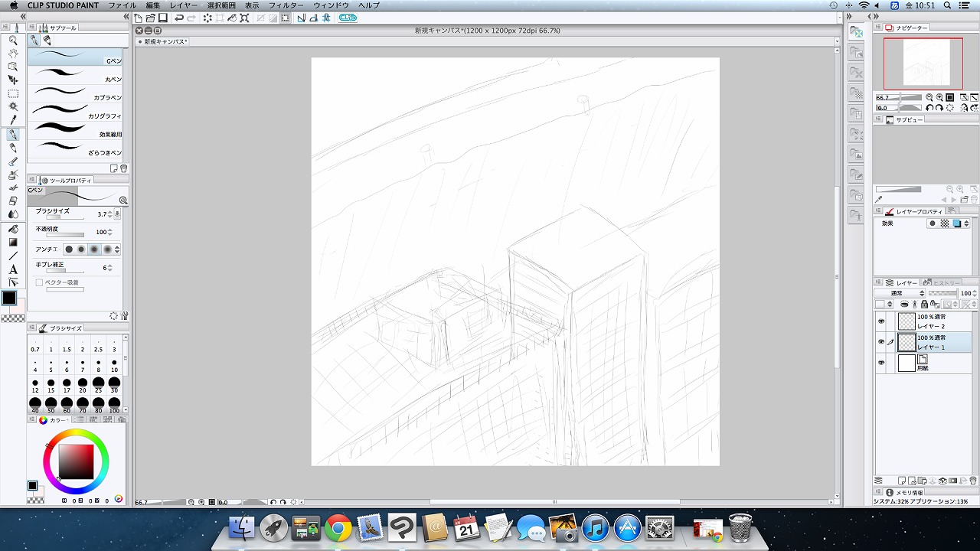Select the Zoom (magnifier) tool

click(x=13, y=41)
